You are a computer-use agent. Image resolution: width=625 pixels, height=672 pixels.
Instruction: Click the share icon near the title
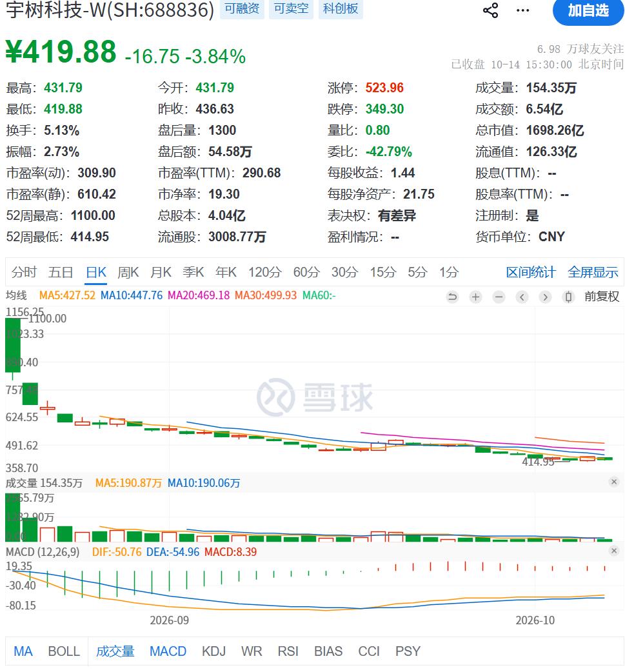(490, 10)
